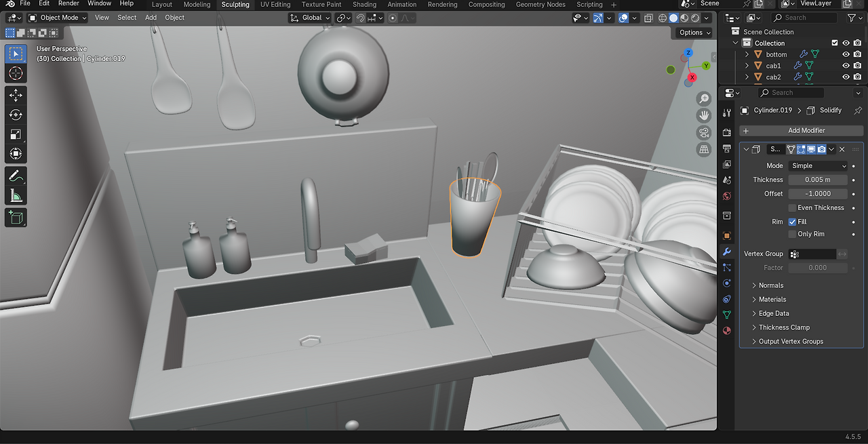Choose the Select Box tool
This screenshot has width=868, height=444.
(16, 54)
